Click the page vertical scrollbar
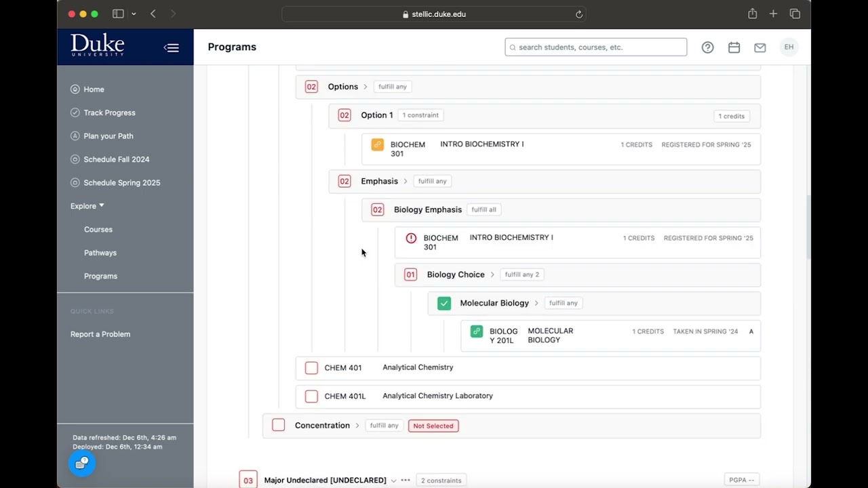This screenshot has height=488, width=868. point(808,227)
